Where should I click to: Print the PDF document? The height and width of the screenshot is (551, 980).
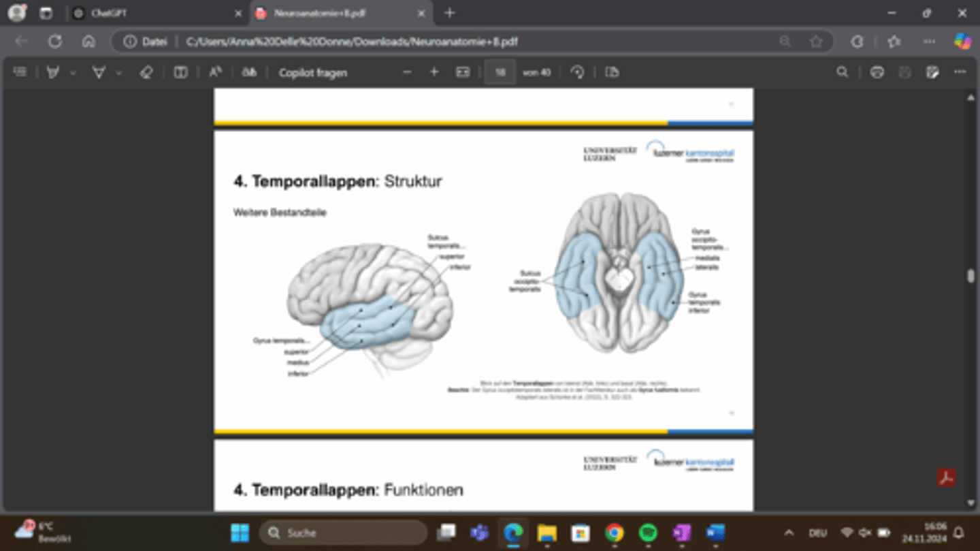tap(877, 72)
